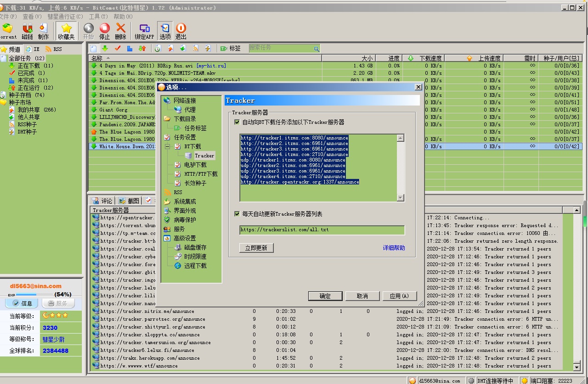Sort task list by 下载速度 column header
This screenshot has width=588, height=384.
tap(424, 58)
